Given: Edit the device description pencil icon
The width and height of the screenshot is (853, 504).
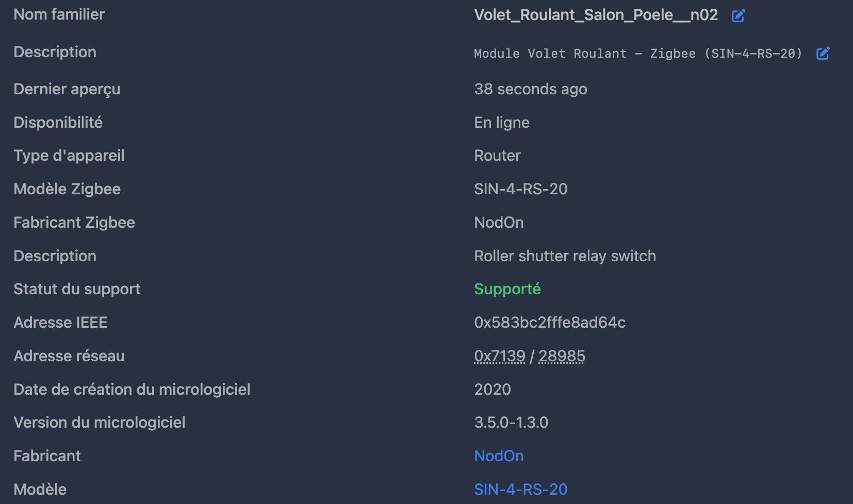Looking at the screenshot, I should coord(823,53).
